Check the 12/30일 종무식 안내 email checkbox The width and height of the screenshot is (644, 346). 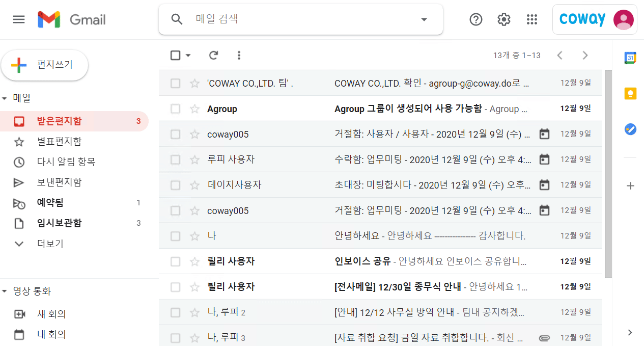[x=175, y=287]
